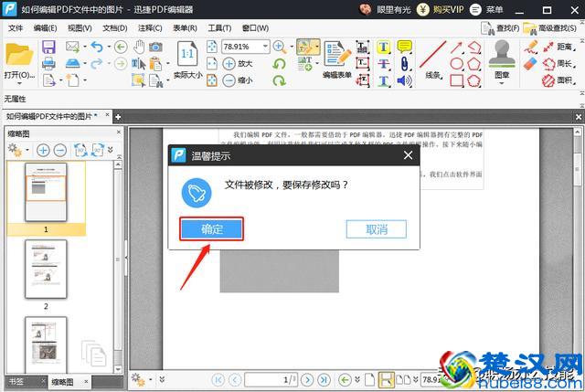Select the red oval shape tool

(x=457, y=64)
